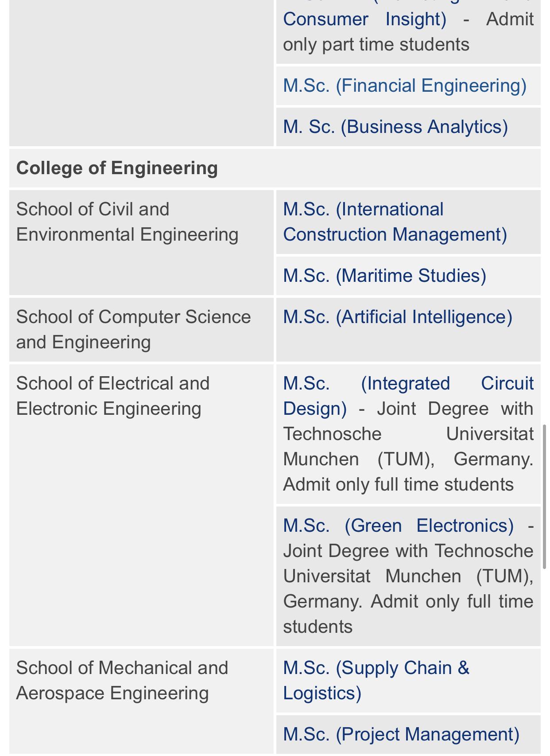Screen dimensions: 550x756
Task: Click the joint degree note under Integrated Circuit Design
Action: pos(407,459)
